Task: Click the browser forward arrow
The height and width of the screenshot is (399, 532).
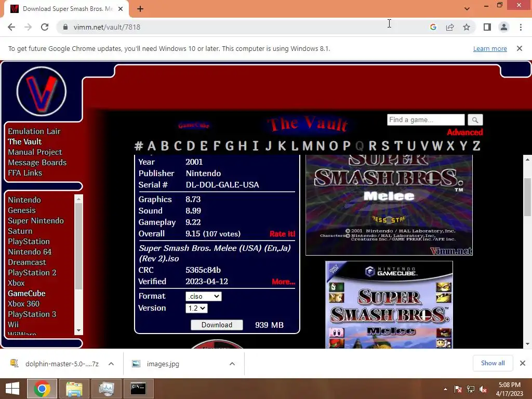Action: pos(28,27)
